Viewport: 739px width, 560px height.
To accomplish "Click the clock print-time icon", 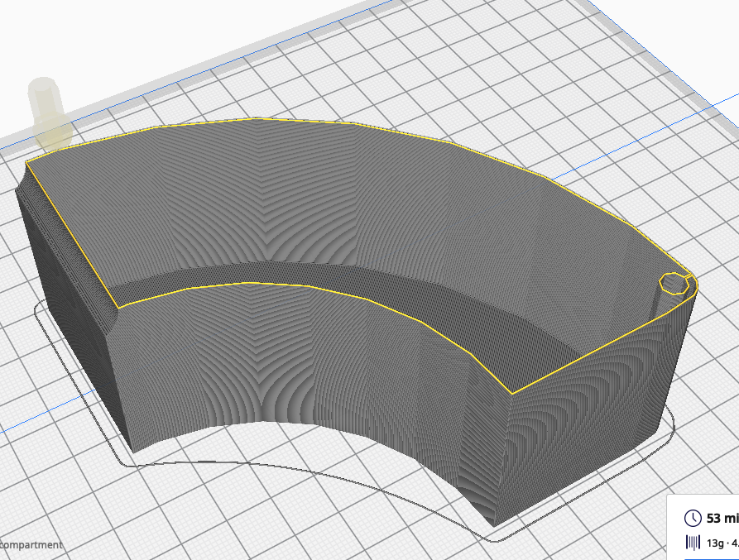I will coord(693,518).
